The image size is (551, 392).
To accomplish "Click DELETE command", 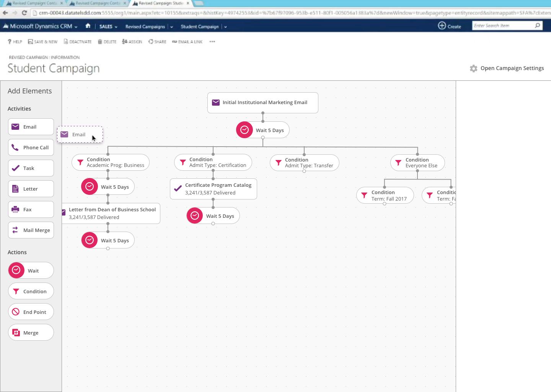I will (107, 42).
